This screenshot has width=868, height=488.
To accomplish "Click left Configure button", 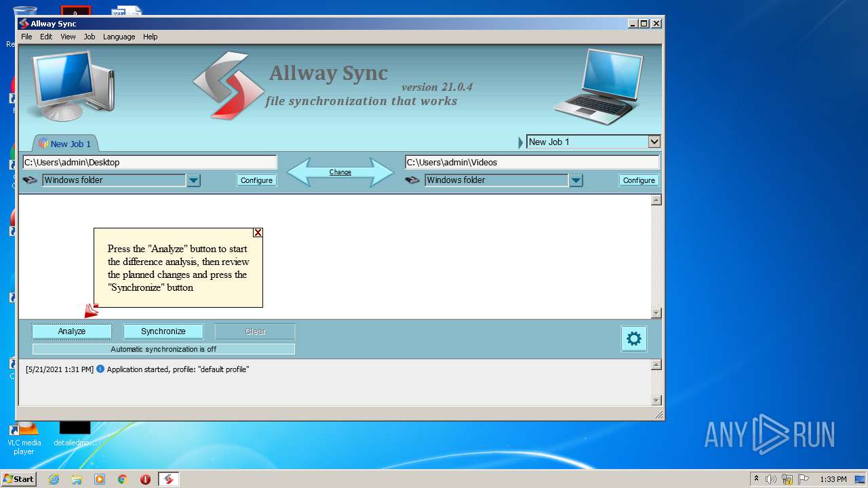I will click(x=256, y=180).
